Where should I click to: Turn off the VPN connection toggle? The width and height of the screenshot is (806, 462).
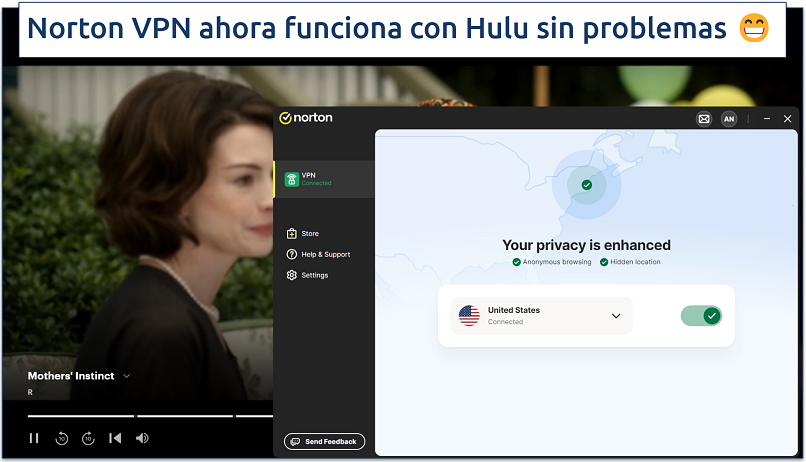tap(701, 316)
